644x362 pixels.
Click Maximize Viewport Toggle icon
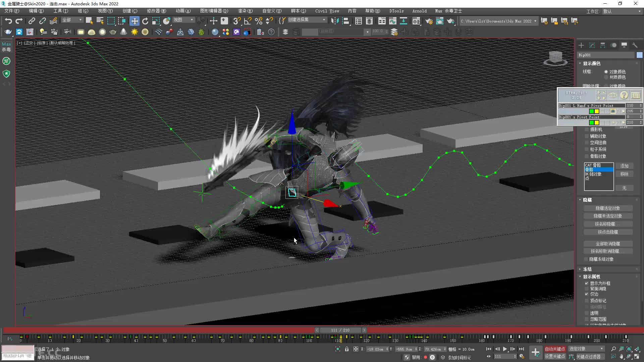point(637,356)
